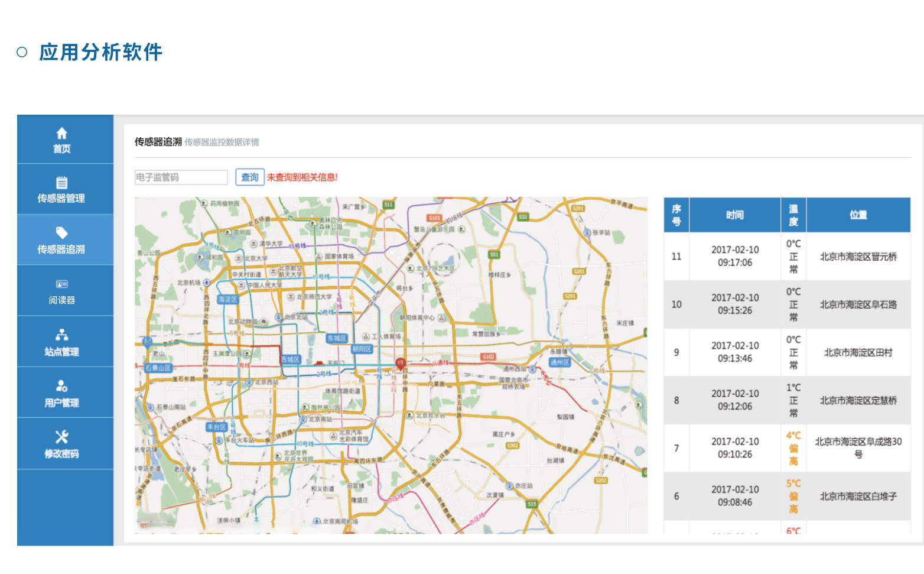The height and width of the screenshot is (574, 924).
Task: Click the home icon in sidebar
Action: click(61, 134)
